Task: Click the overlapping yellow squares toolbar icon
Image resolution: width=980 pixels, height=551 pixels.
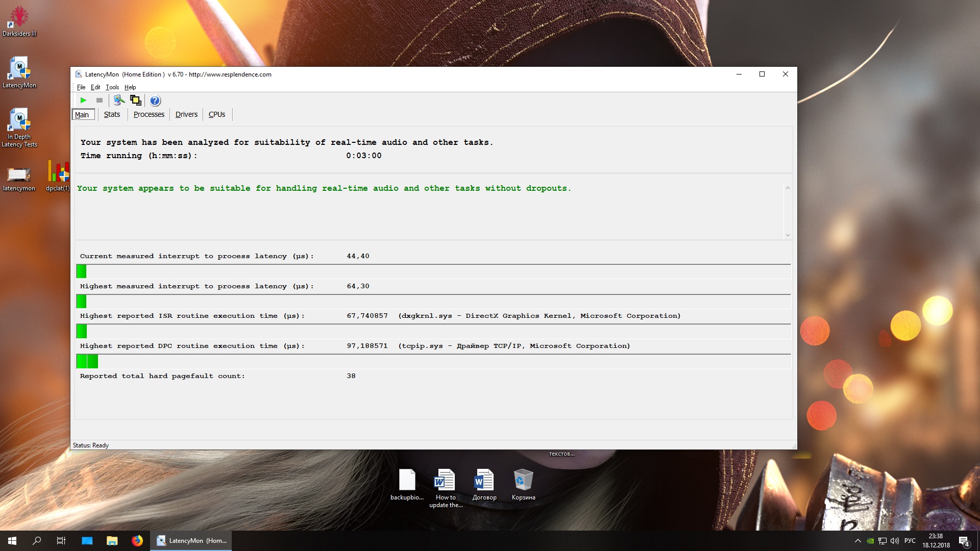Action: click(x=135, y=101)
